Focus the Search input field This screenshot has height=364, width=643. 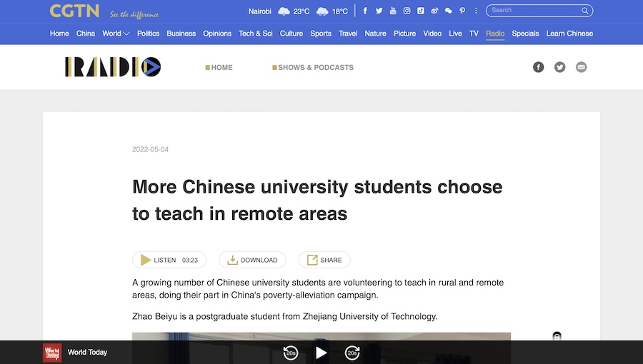(x=534, y=11)
